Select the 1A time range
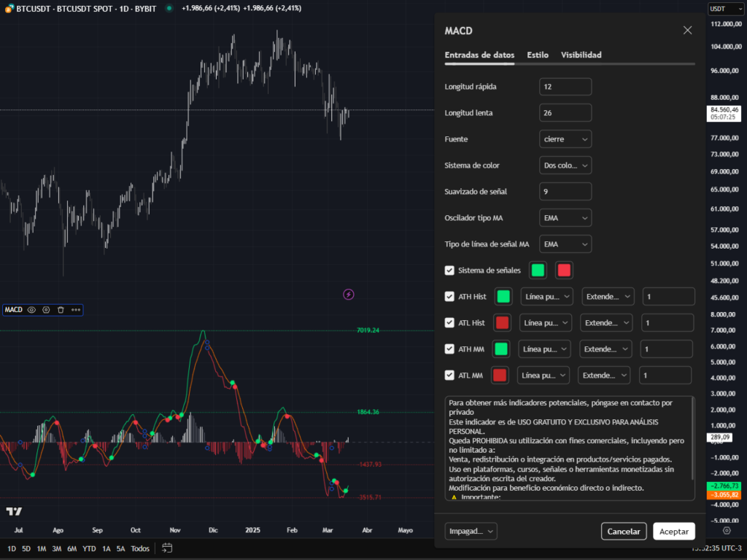This screenshot has height=560, width=747. 107,548
